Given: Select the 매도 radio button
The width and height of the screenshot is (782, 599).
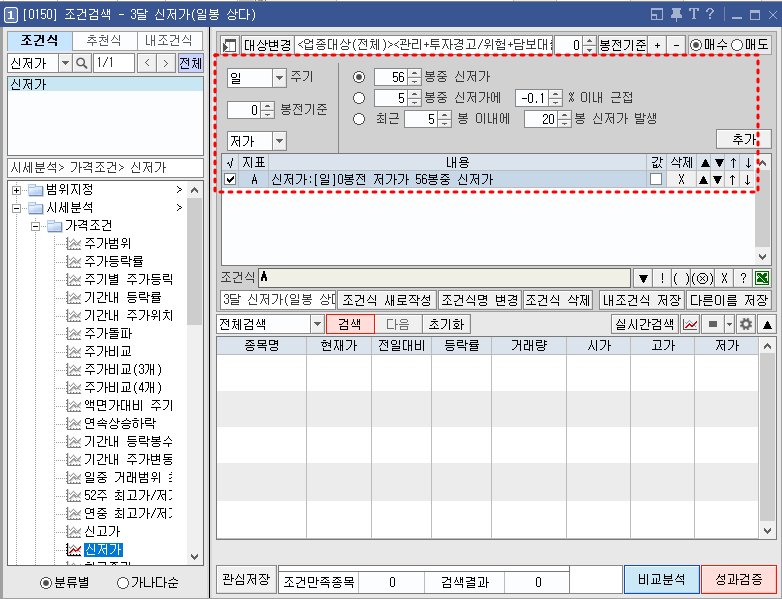Looking at the screenshot, I should [737, 45].
